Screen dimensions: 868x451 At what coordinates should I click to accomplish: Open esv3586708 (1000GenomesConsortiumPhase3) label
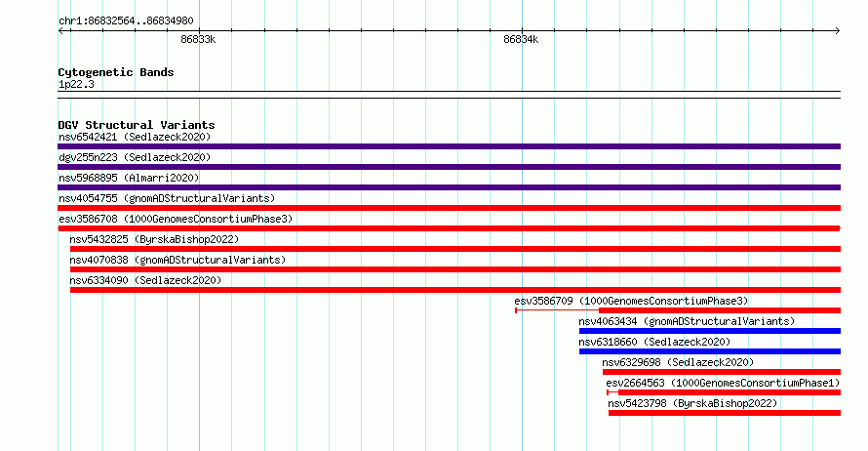176,219
